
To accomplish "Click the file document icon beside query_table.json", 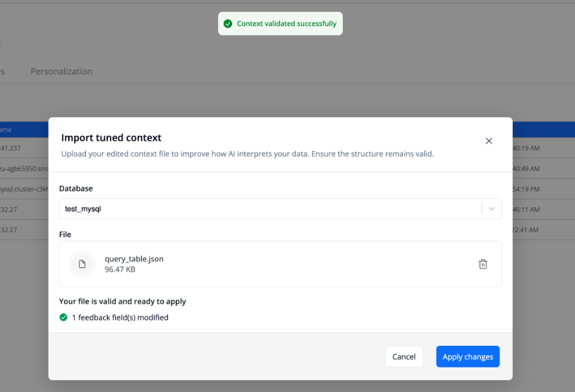I will pyautogui.click(x=82, y=264).
